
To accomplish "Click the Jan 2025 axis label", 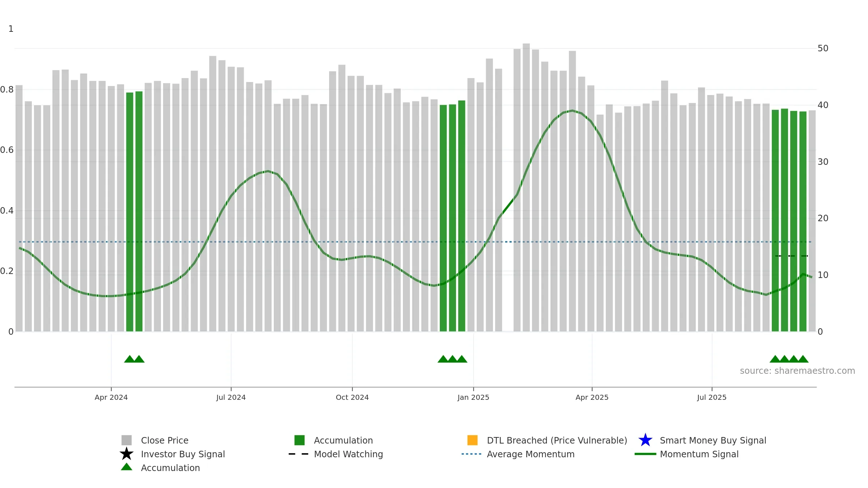I will pyautogui.click(x=473, y=398).
